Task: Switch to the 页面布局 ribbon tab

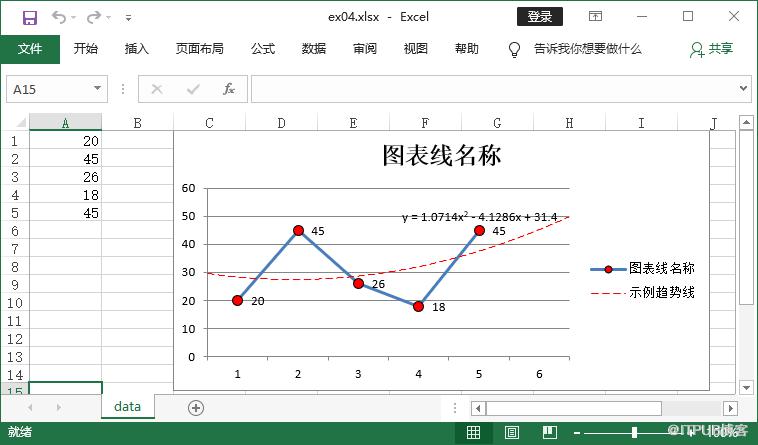Action: (x=200, y=49)
